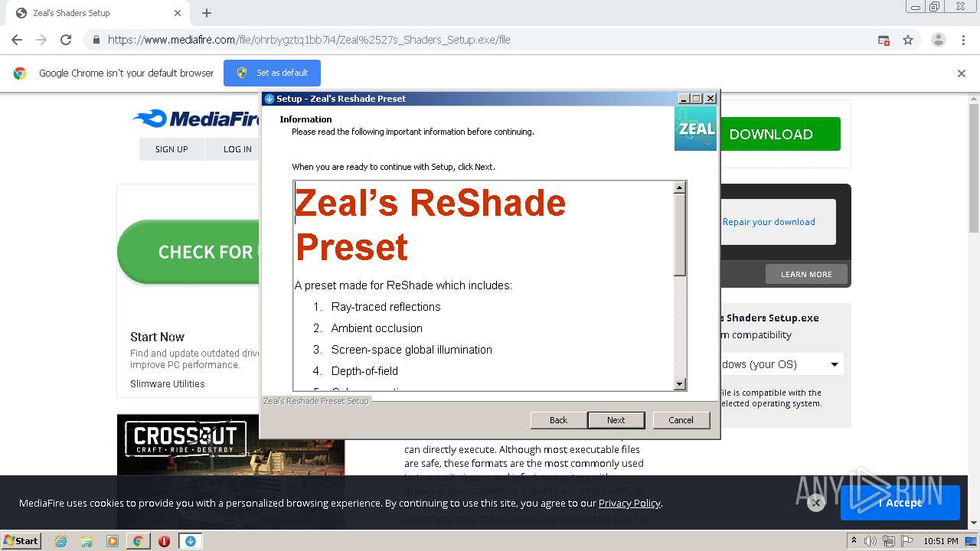The image size is (980, 551).
Task: Close the cookie banner with X icon
Action: point(815,503)
